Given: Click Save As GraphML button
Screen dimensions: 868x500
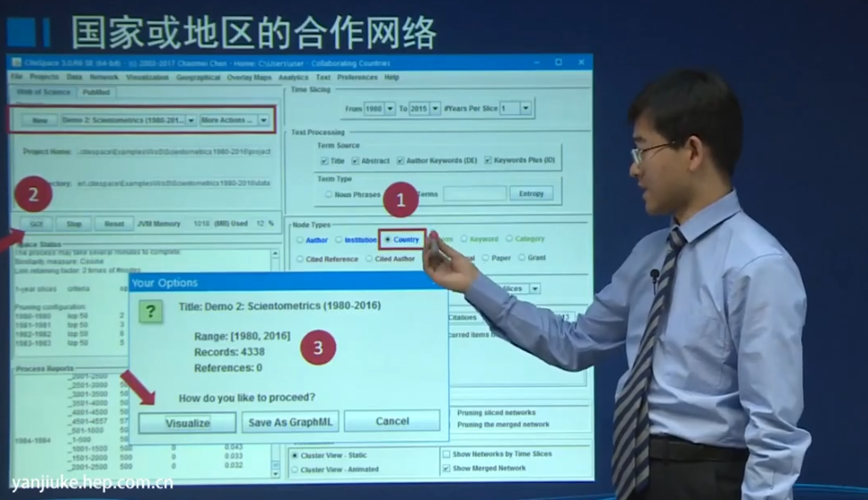Looking at the screenshot, I should [290, 422].
